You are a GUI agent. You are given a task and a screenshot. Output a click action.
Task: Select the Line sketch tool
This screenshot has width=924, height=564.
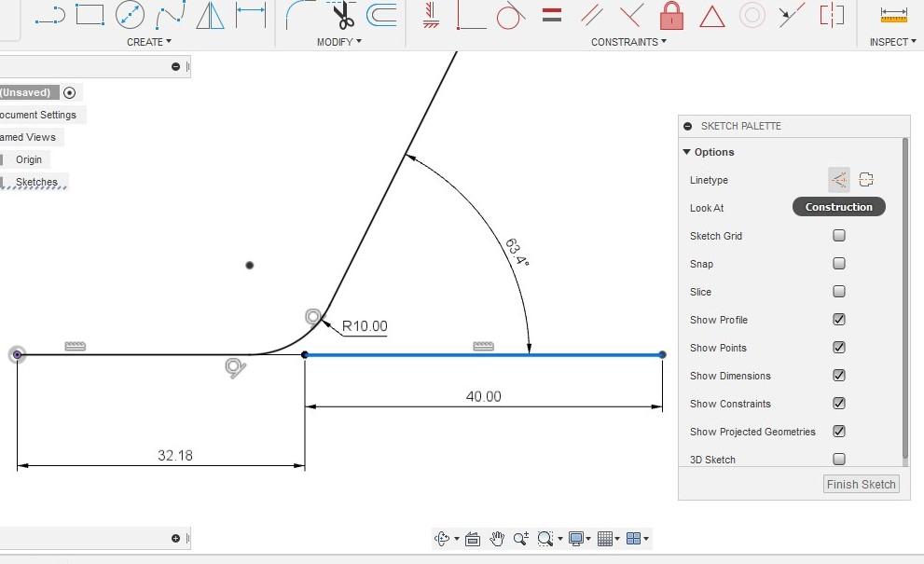50,15
